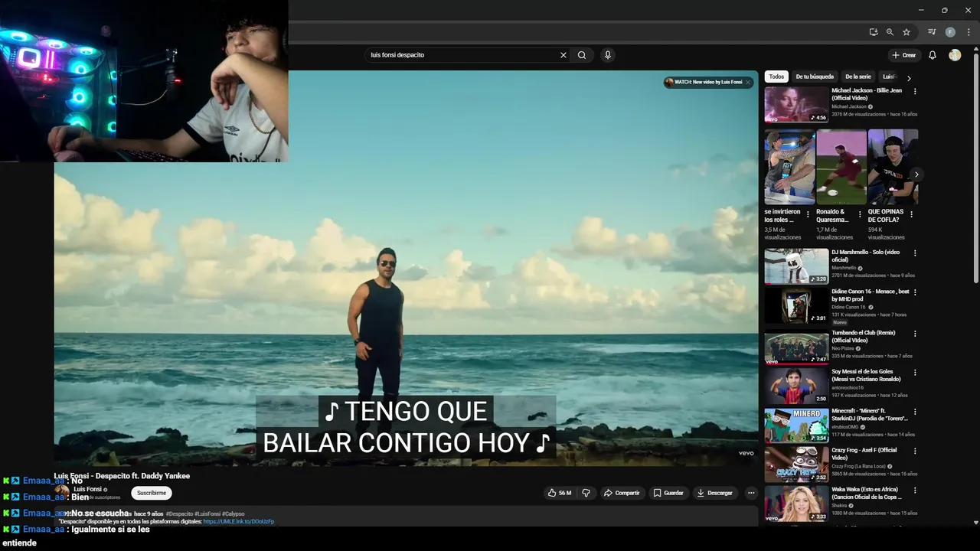
Task: Open Billie Jean video thumbnail
Action: [x=796, y=105]
